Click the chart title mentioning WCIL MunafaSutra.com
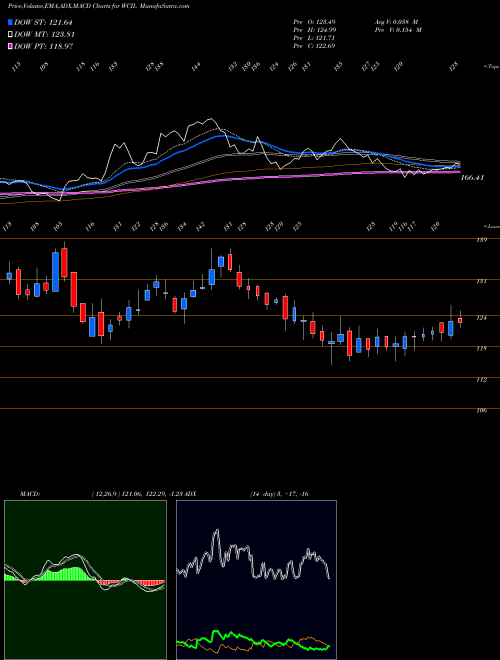Viewport: 500px width, 660px height. (x=98, y=6)
